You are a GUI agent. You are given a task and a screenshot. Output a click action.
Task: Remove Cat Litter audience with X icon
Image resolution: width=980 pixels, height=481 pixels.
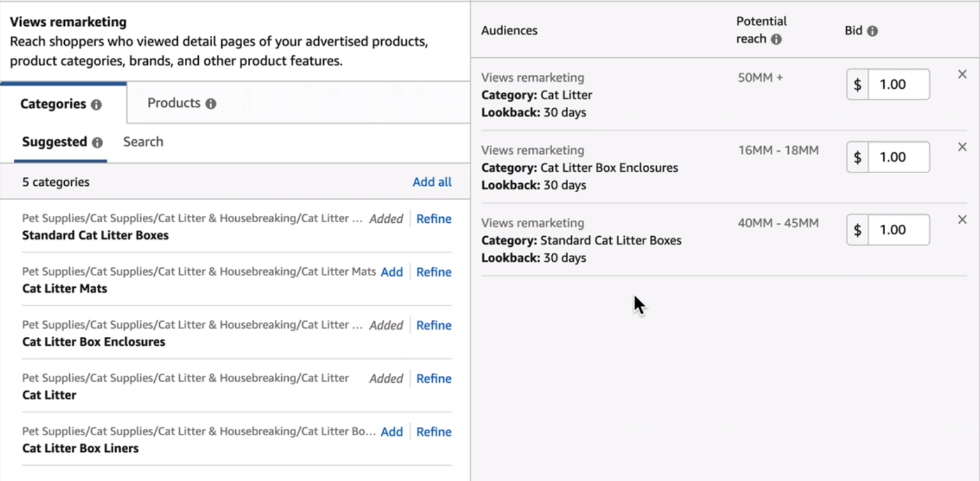[962, 74]
